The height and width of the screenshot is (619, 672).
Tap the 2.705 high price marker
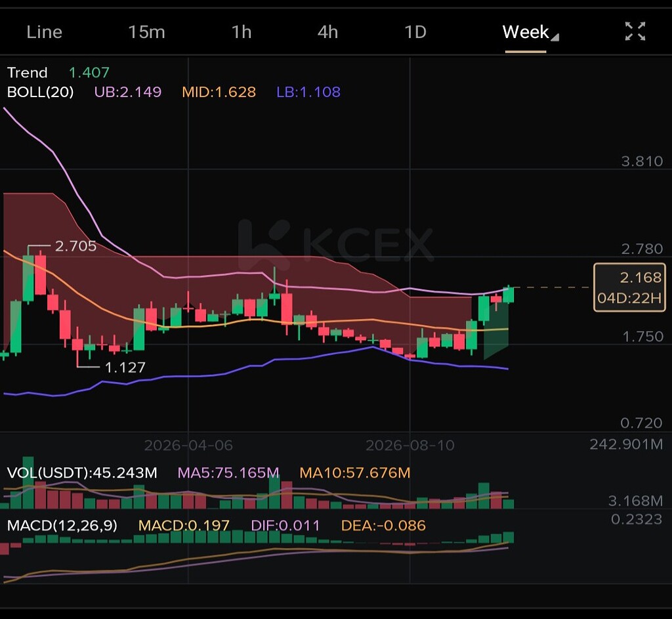tap(75, 246)
